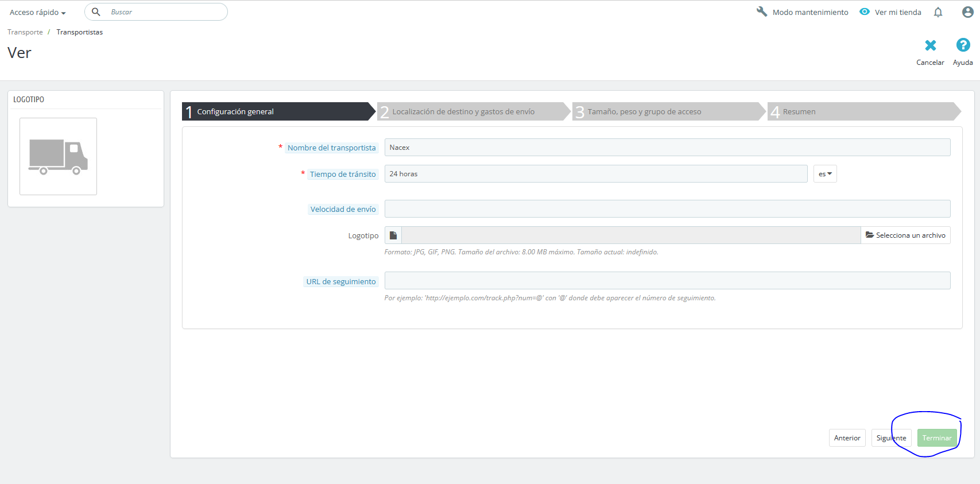Click the Cancelar X icon
Viewport: 980px width, 484px height.
click(931, 45)
